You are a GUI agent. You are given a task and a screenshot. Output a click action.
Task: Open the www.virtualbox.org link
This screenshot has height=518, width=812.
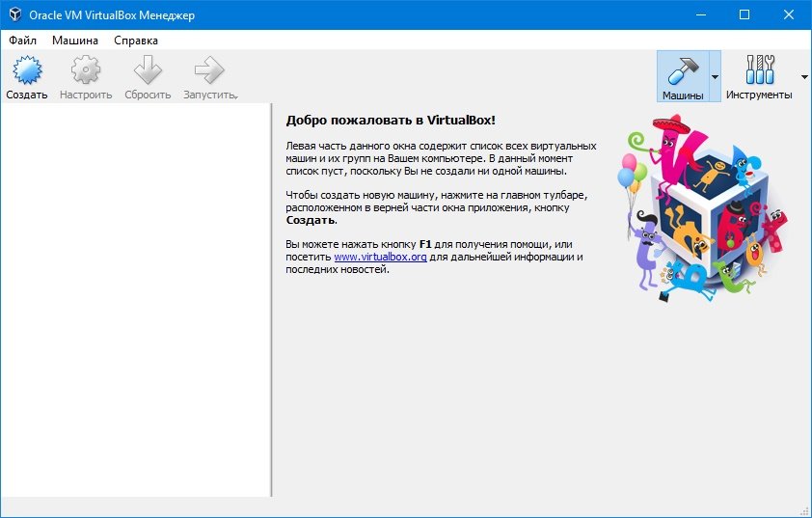pos(380,257)
